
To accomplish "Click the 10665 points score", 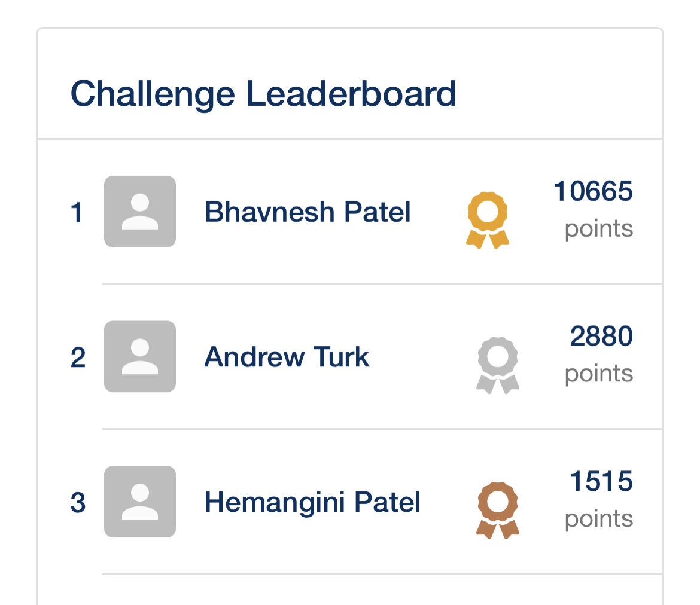I will point(593,192).
